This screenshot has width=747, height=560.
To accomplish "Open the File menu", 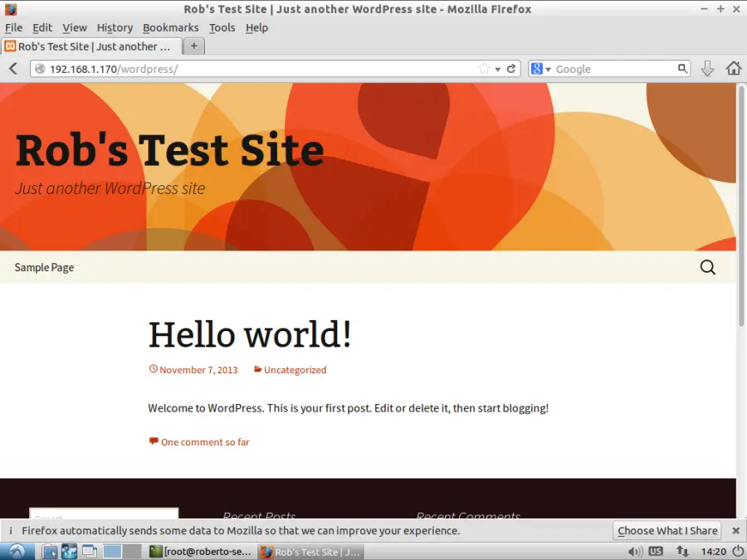I will (x=13, y=27).
